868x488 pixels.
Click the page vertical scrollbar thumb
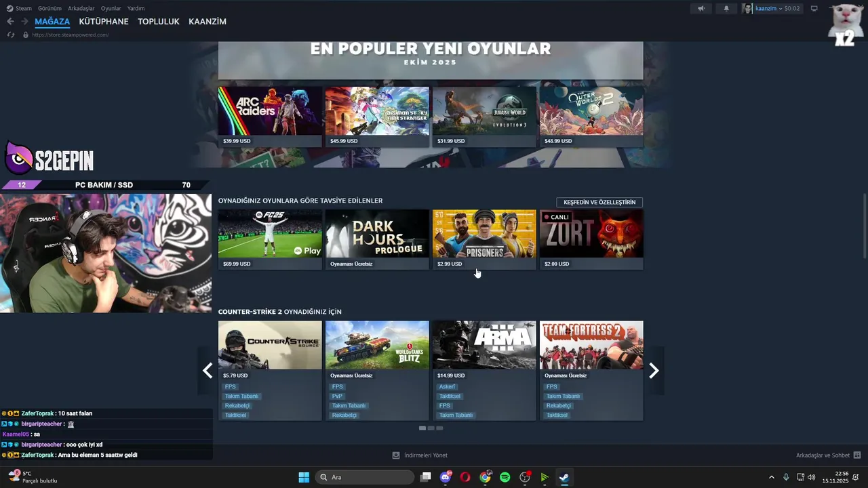pos(865,224)
